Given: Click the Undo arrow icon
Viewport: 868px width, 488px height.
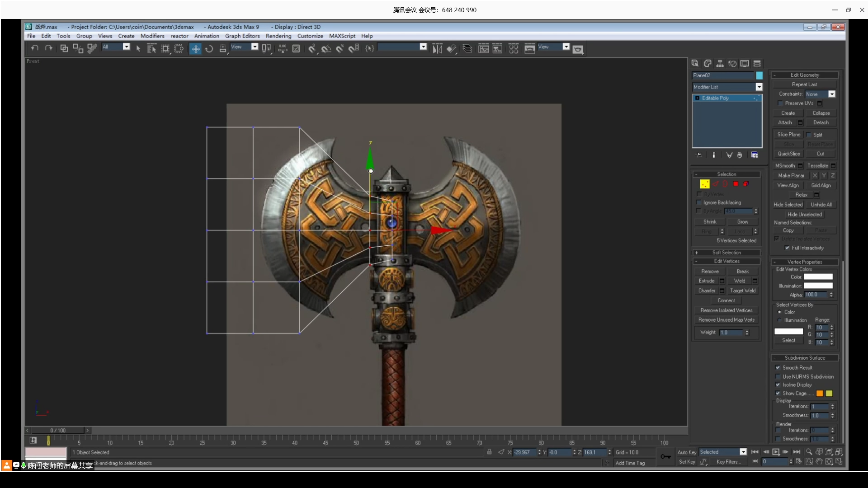Looking at the screenshot, I should coord(35,48).
